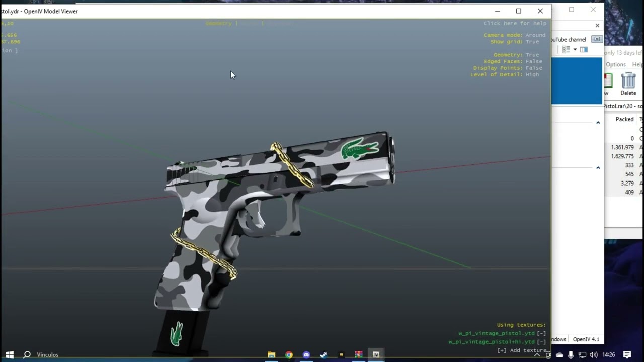Open WinRAR from taskbar

tap(358, 354)
